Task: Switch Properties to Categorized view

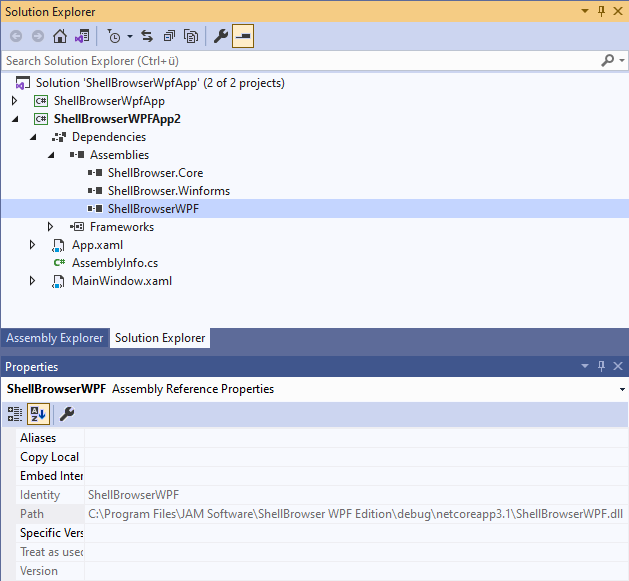Action: click(15, 414)
